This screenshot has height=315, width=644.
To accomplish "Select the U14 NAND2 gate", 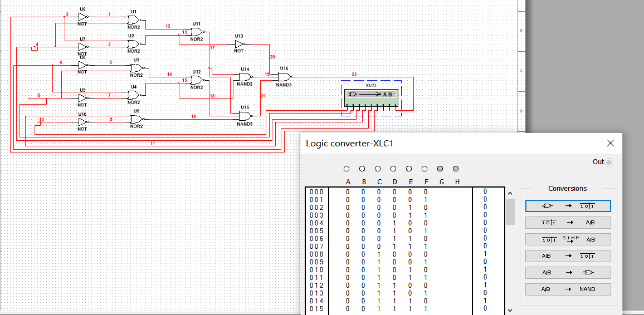I will (245, 77).
